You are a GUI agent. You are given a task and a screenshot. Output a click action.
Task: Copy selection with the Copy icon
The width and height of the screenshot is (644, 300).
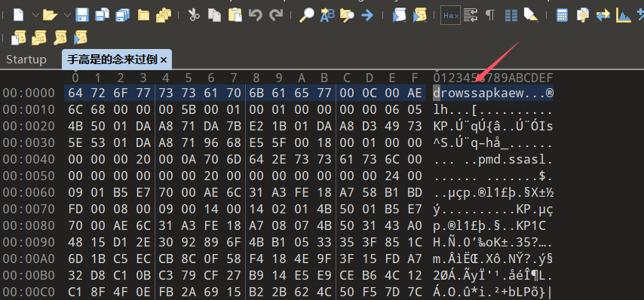coord(214,16)
